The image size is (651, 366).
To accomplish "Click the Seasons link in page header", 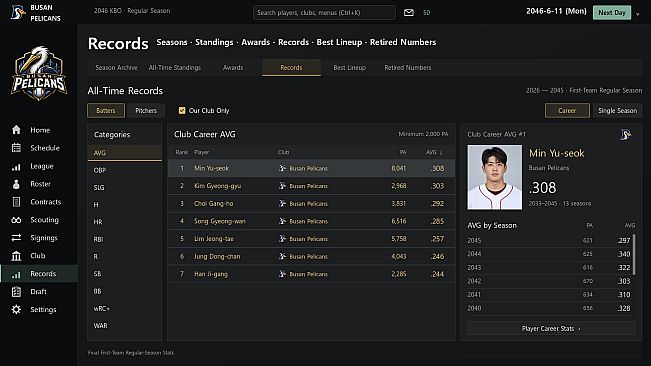I will pos(172,42).
